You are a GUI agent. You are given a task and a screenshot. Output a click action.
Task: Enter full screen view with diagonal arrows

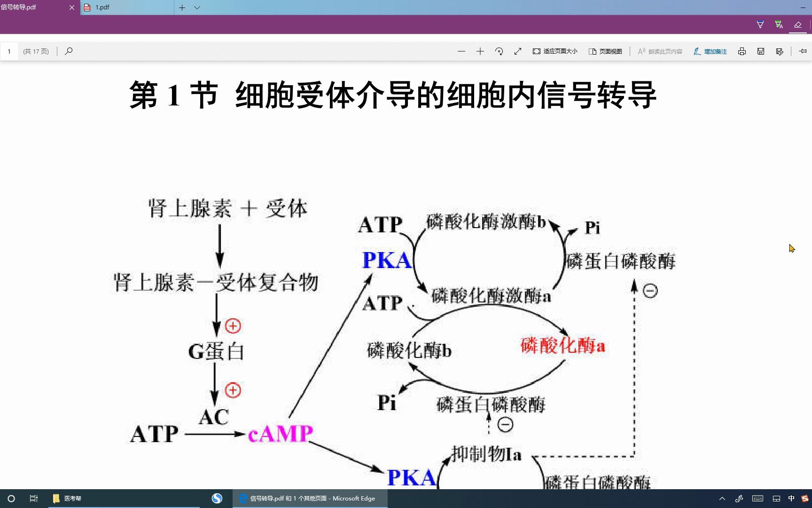coord(518,51)
